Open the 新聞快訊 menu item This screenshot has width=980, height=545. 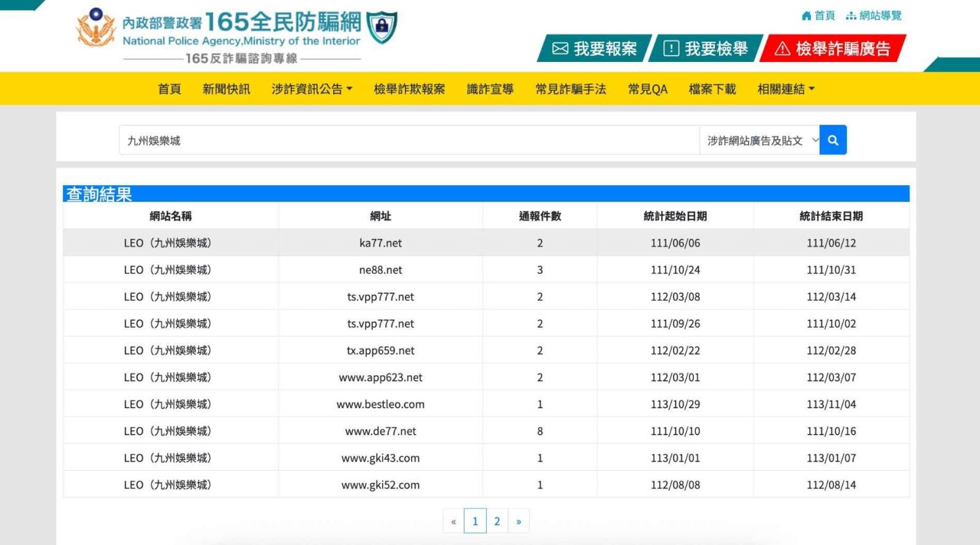point(226,89)
